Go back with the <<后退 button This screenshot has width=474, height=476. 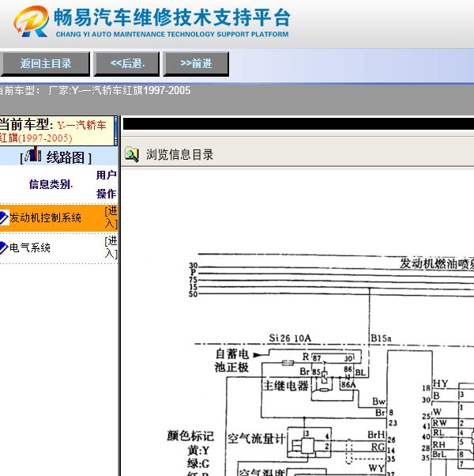(126, 64)
